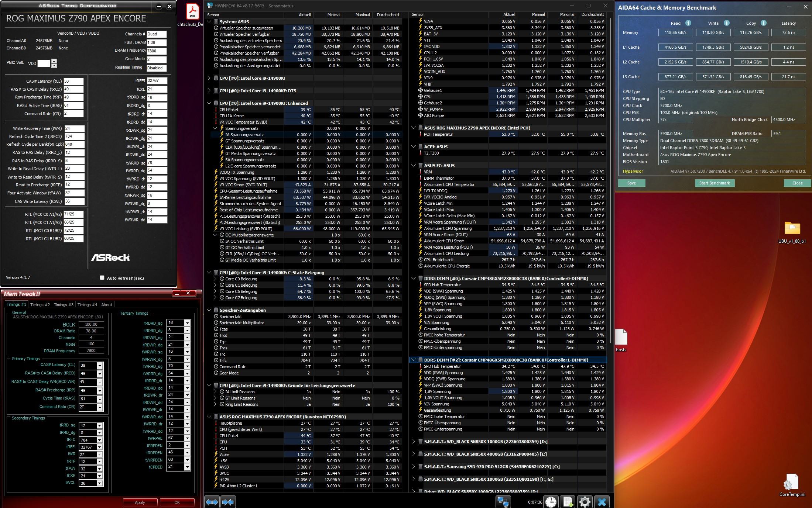This screenshot has height=508, width=812.
Task: Open the About tab in Mem TweakIt
Action: click(107, 305)
